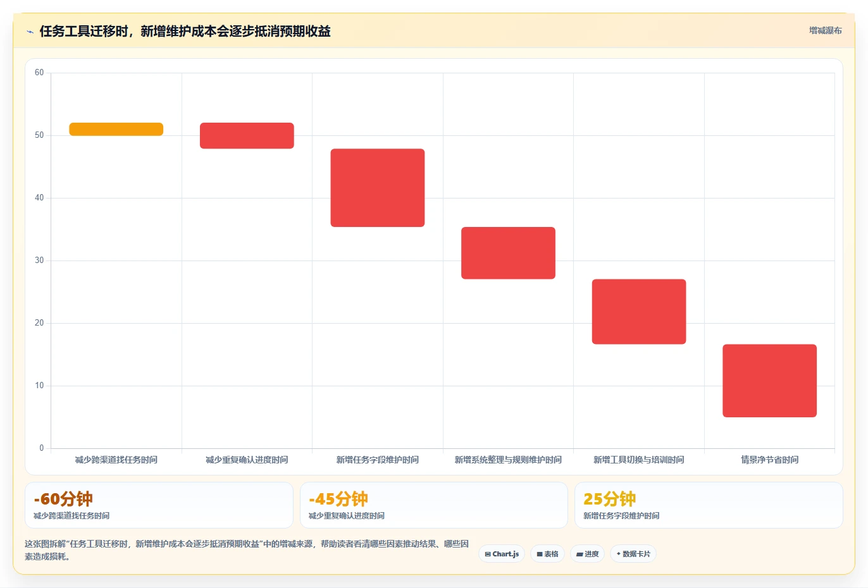Open the -60分钟 data card
868x588 pixels.
159,505
